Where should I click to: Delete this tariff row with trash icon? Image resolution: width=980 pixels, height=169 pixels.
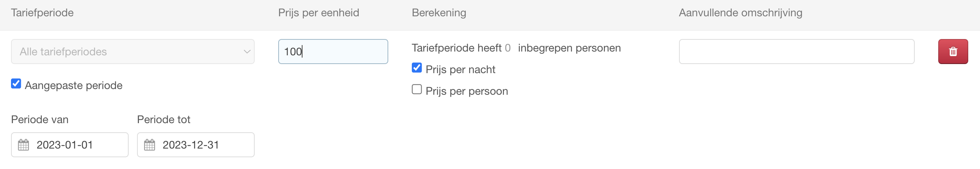point(953,51)
